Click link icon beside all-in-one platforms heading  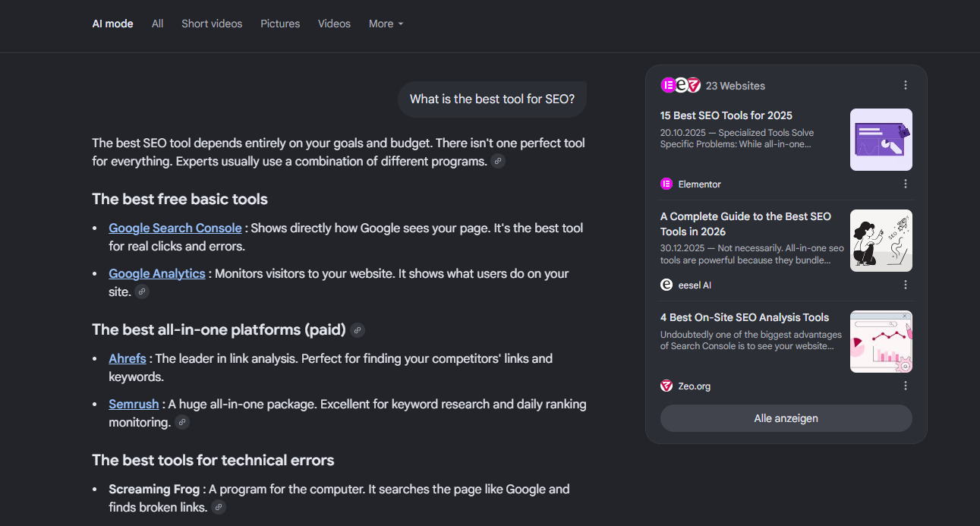coord(358,330)
